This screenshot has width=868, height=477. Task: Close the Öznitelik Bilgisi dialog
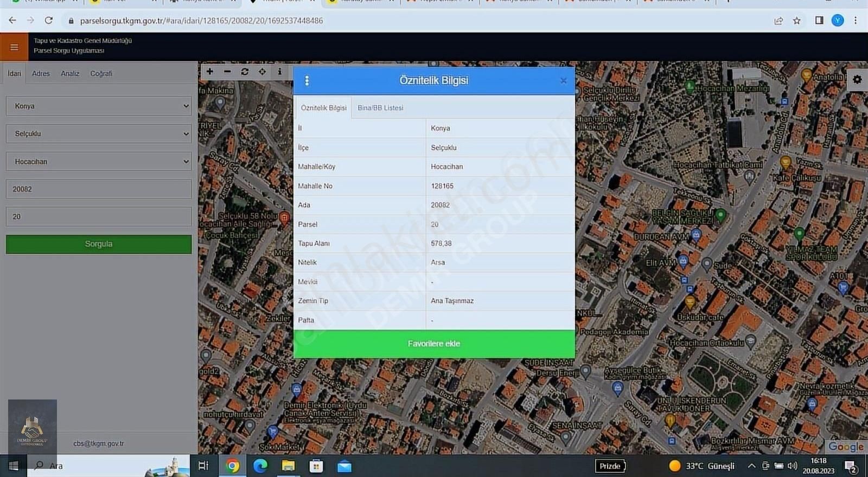point(563,81)
